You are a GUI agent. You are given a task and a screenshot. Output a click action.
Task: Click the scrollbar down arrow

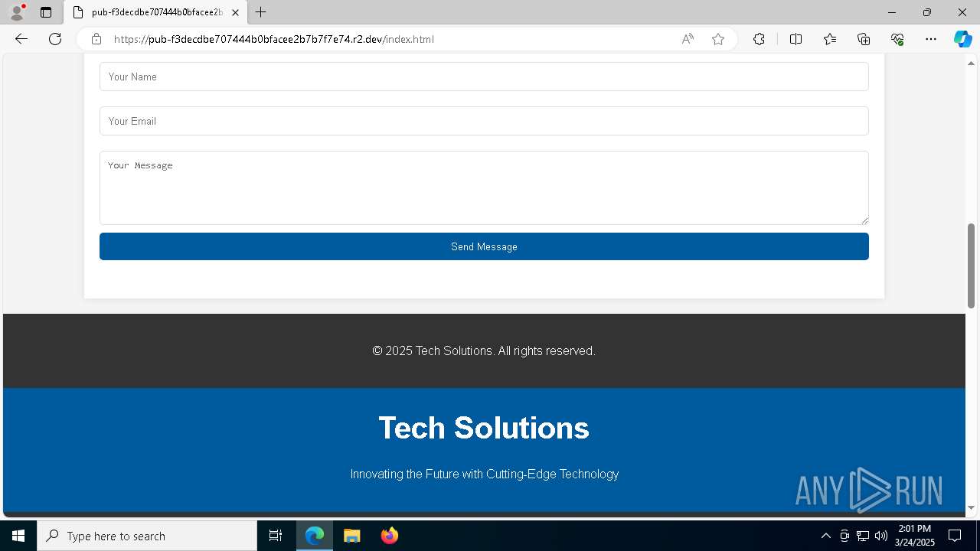click(x=971, y=507)
